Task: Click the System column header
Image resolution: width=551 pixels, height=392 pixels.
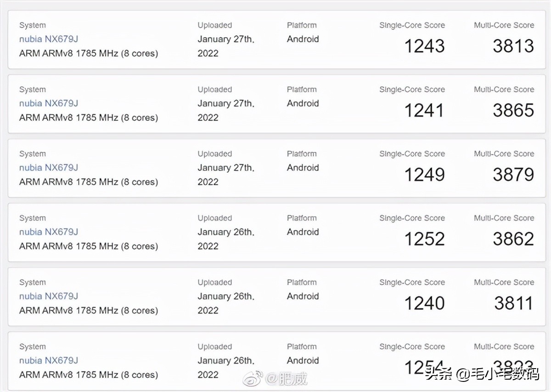Action: point(32,25)
